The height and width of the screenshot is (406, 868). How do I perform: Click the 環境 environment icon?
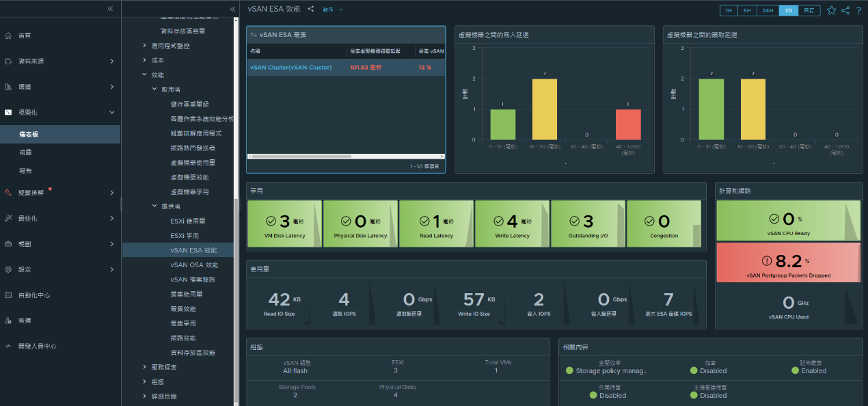pyautogui.click(x=8, y=87)
